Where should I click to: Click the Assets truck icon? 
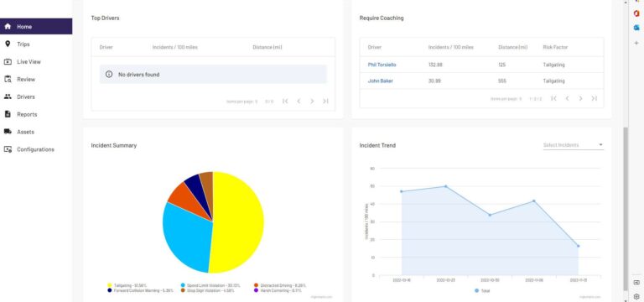coord(8,132)
